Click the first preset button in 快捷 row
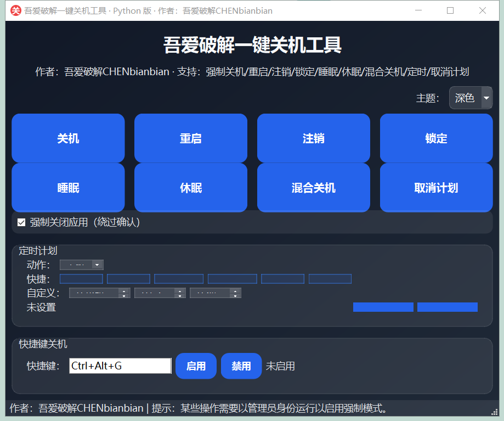 [81, 279]
